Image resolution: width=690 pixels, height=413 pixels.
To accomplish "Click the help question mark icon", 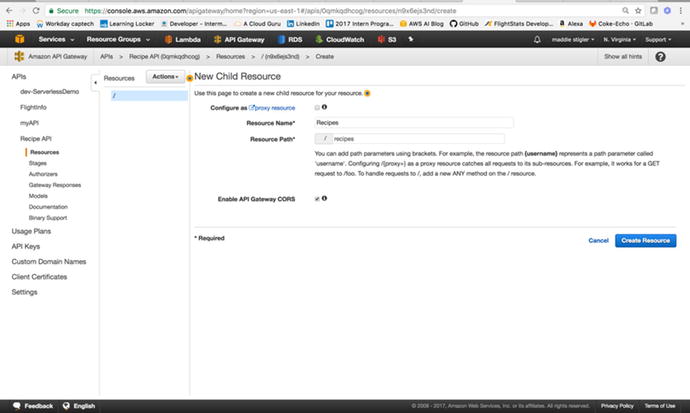I will pyautogui.click(x=660, y=57).
